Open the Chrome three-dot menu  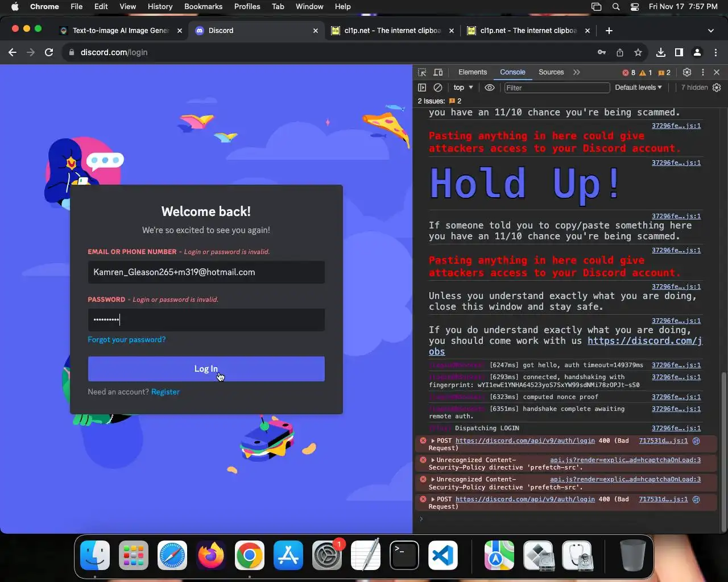715,52
